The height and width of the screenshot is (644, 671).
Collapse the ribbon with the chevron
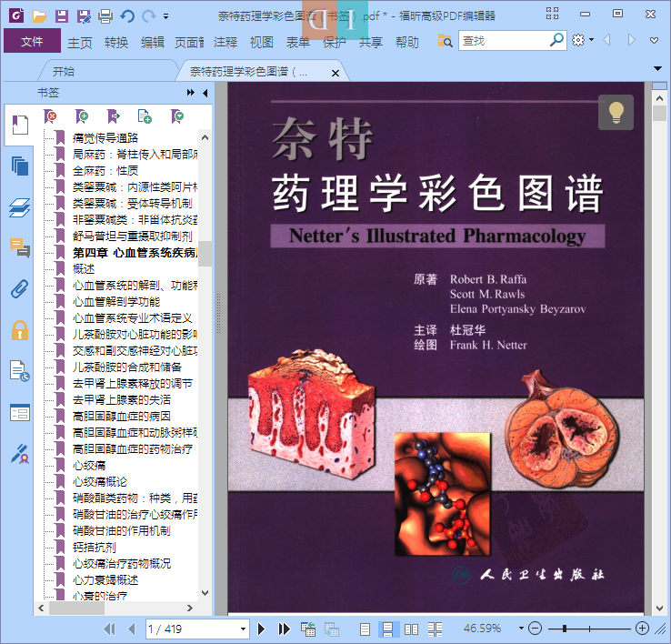(654, 40)
